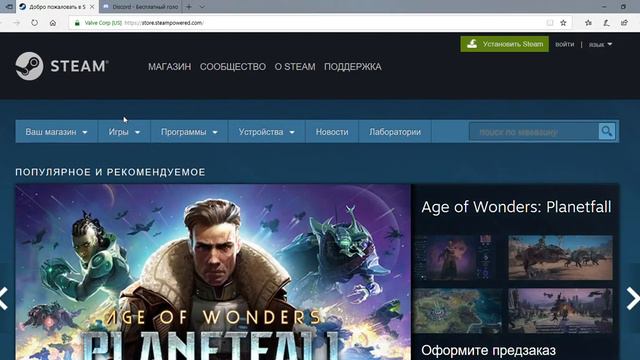Close the Steam browser tab

click(92, 7)
